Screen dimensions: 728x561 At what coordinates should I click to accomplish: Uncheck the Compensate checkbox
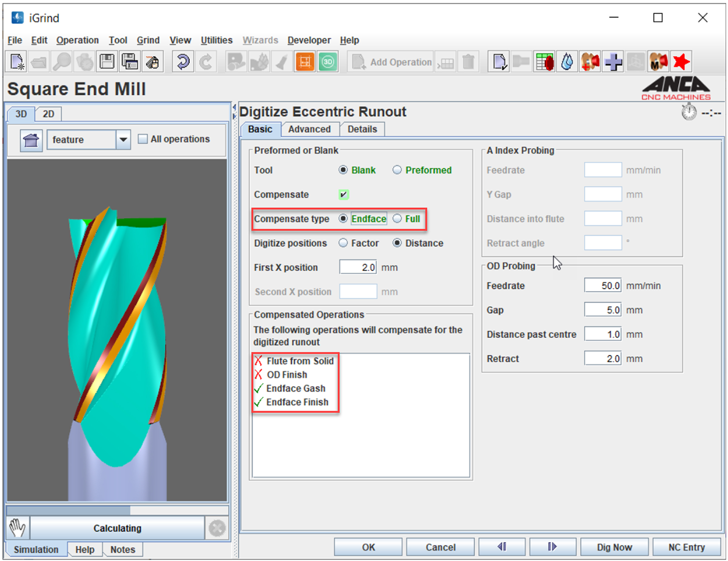coord(343,194)
